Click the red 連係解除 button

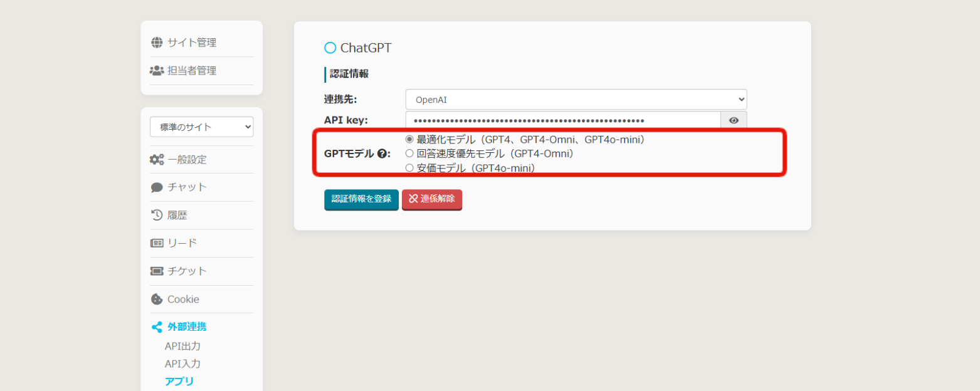click(x=431, y=199)
